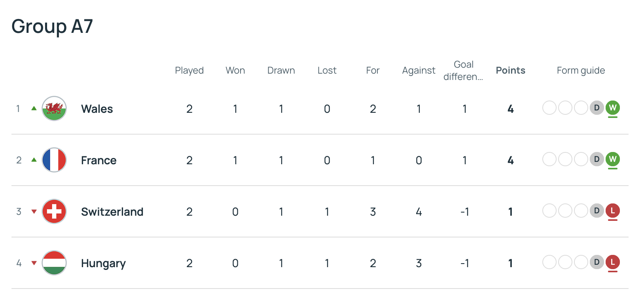The width and height of the screenshot is (644, 300).
Task: Click Switzerland's red L form badge
Action: coord(612,211)
